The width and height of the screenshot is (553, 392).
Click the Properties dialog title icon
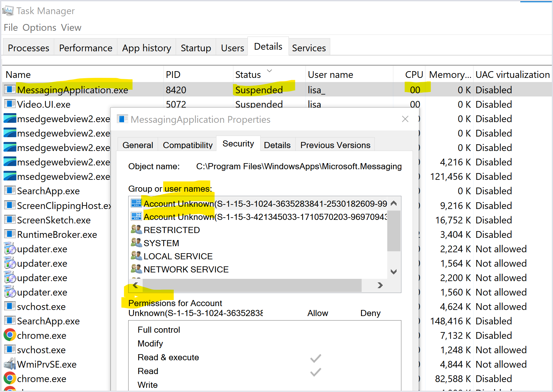(122, 119)
